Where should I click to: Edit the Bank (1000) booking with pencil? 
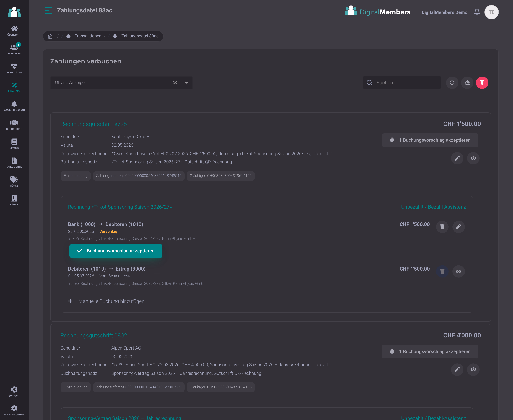[458, 227]
